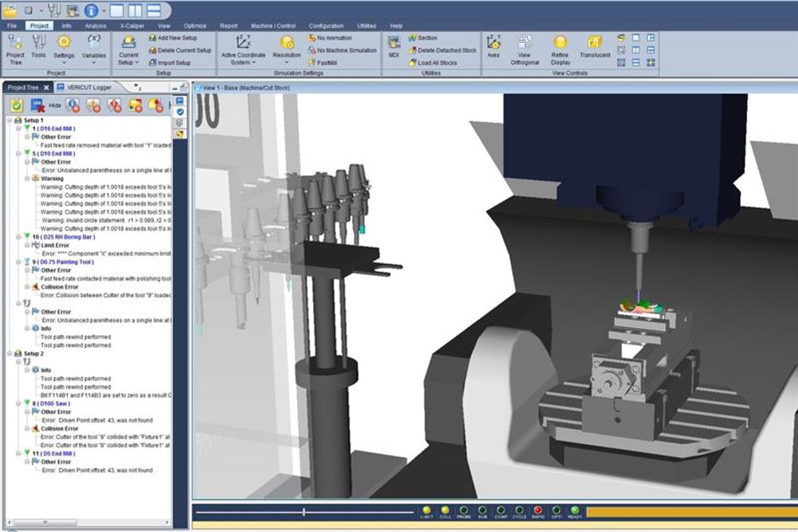Click the four-tile layout icon in View Controls

(651, 63)
